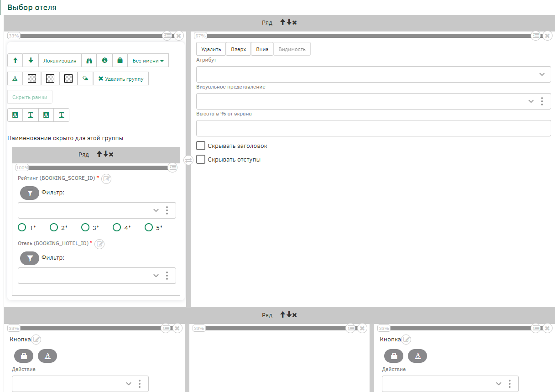Click the lock pill icon in left Кнопка column
The height and width of the screenshot is (392, 558).
click(24, 356)
